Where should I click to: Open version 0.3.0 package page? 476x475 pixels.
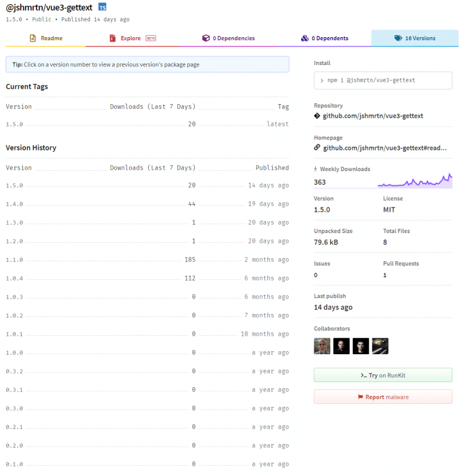14,409
